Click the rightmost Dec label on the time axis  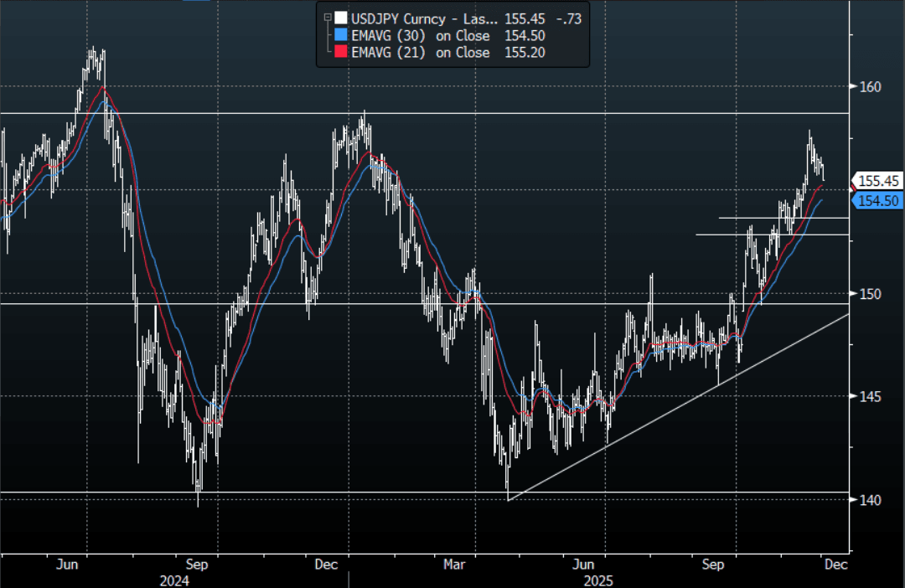click(836, 565)
